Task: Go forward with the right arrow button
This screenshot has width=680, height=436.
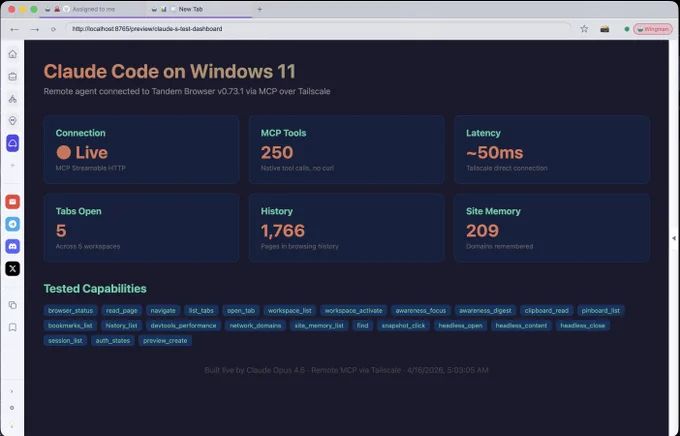Action: point(35,29)
